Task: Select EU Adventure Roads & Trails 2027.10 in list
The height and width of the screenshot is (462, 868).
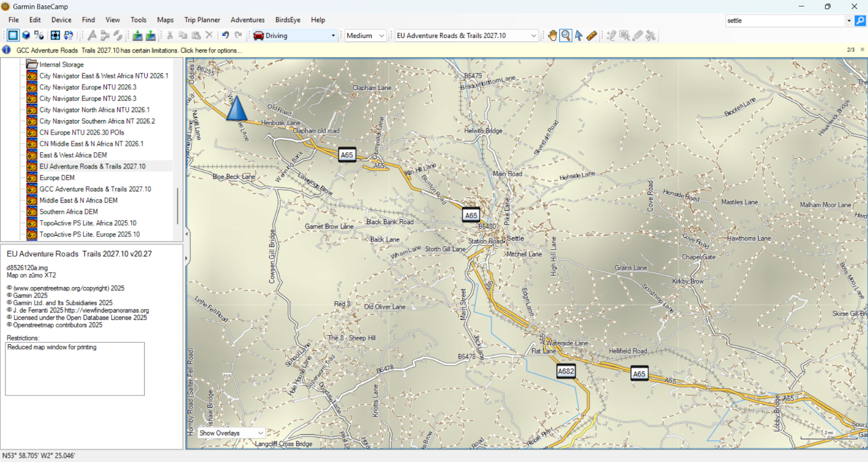Action: (92, 167)
